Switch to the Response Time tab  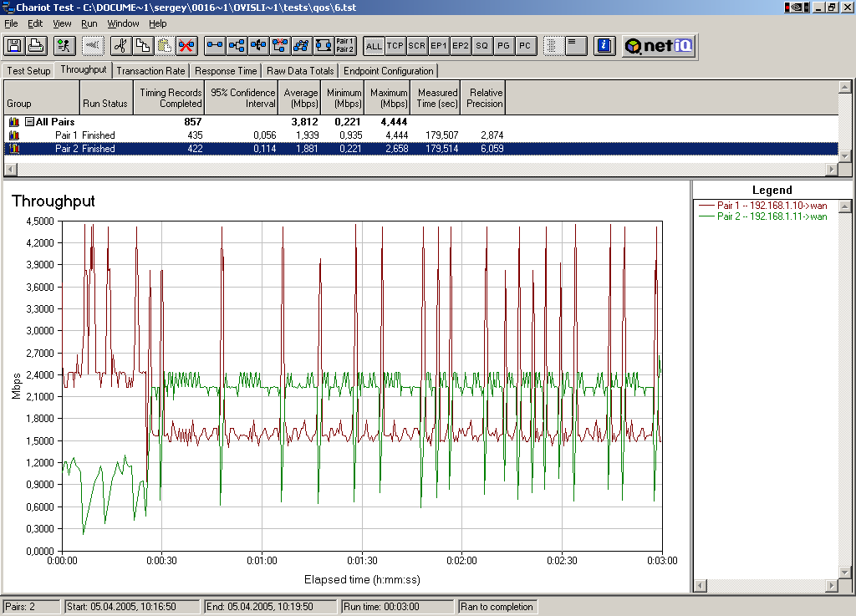226,71
